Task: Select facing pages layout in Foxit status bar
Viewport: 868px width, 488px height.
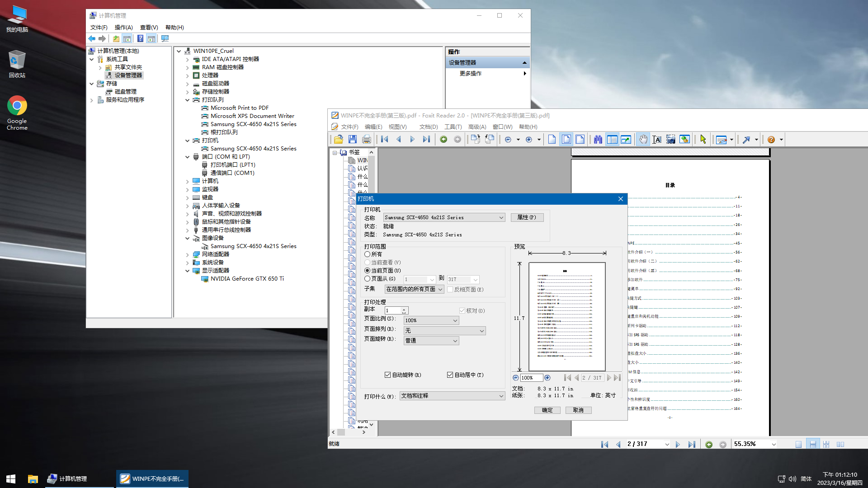Action: tap(840, 444)
